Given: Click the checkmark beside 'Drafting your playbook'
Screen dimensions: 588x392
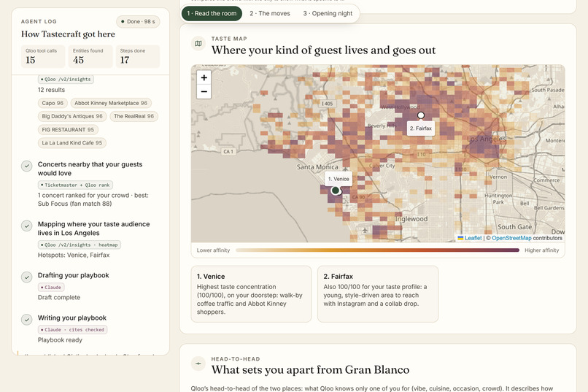Looking at the screenshot, I should pos(26,277).
